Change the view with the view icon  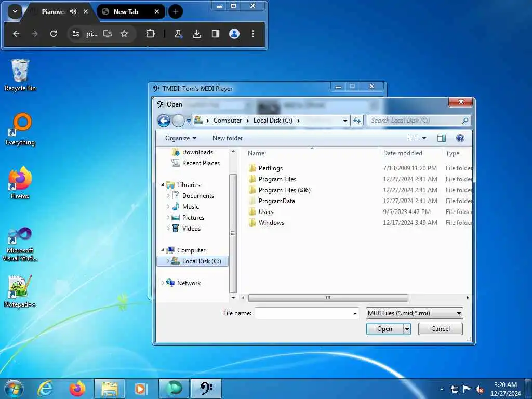pos(413,138)
